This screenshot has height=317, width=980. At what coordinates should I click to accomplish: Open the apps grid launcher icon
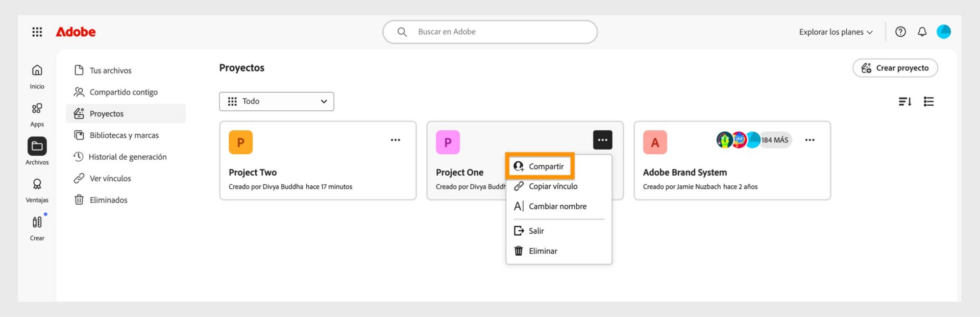(x=37, y=32)
